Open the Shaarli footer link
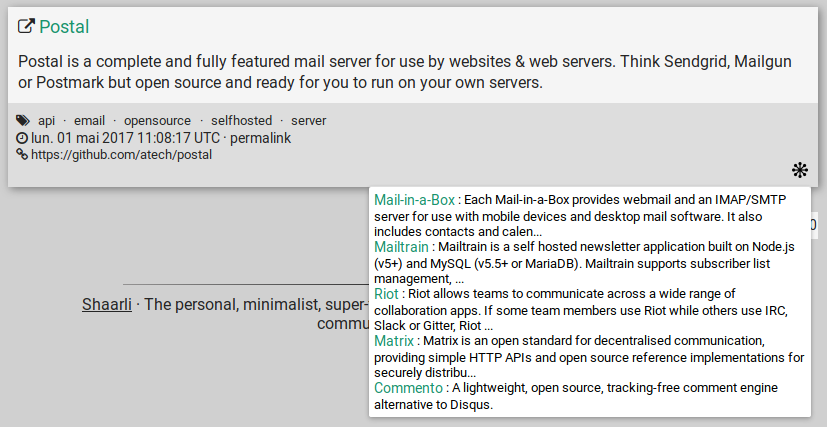Viewport: 827px width, 427px height. coord(107,305)
